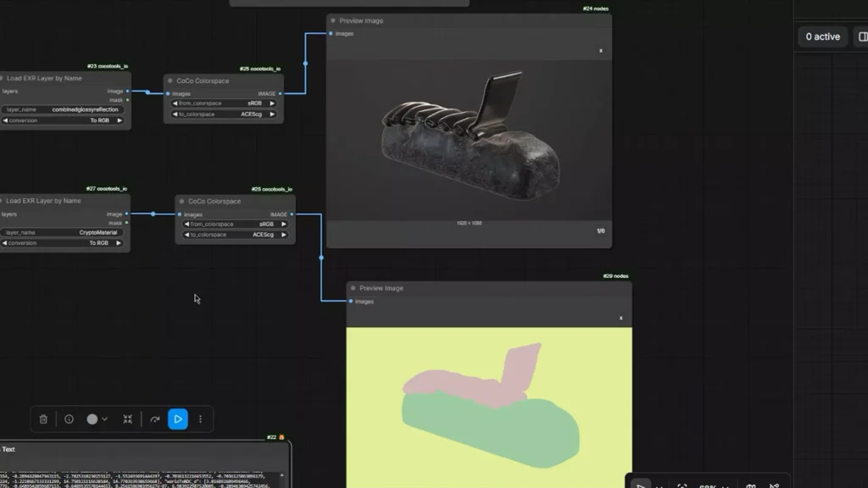This screenshot has width=868, height=488.
Task: Expand the node color chevron dropdown
Action: [x=104, y=419]
